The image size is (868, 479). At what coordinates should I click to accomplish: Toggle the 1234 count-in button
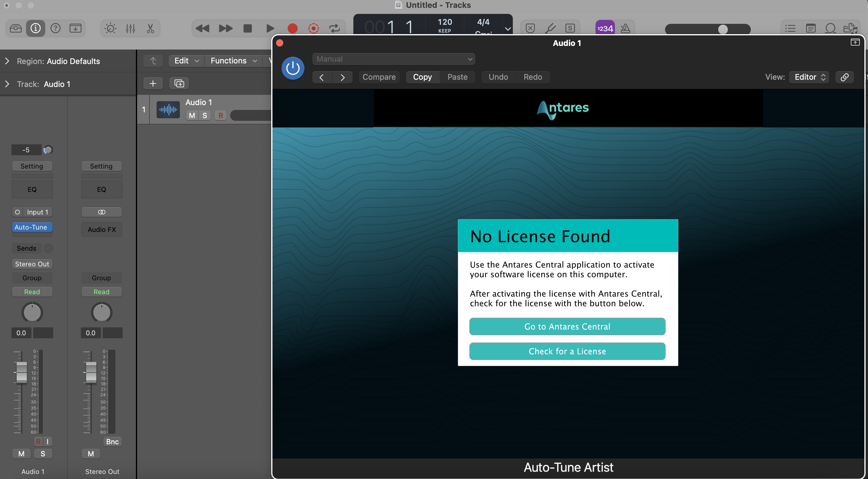[605, 28]
